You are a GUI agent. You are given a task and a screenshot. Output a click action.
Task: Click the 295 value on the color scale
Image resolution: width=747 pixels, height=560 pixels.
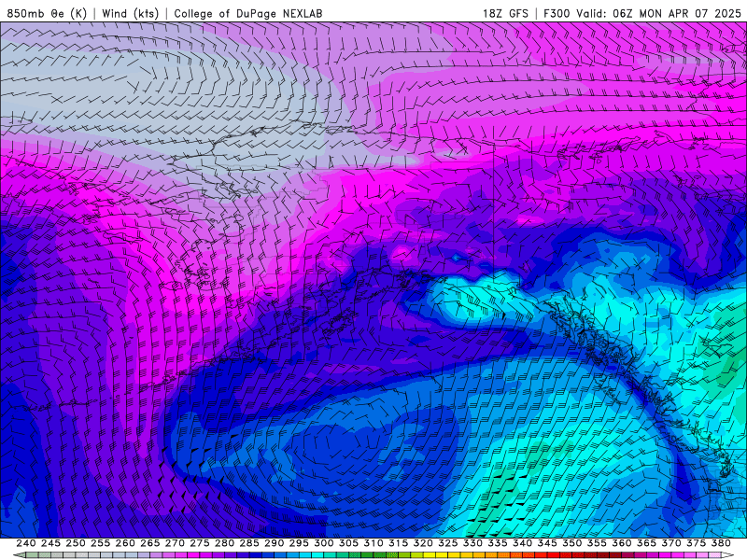(298, 543)
